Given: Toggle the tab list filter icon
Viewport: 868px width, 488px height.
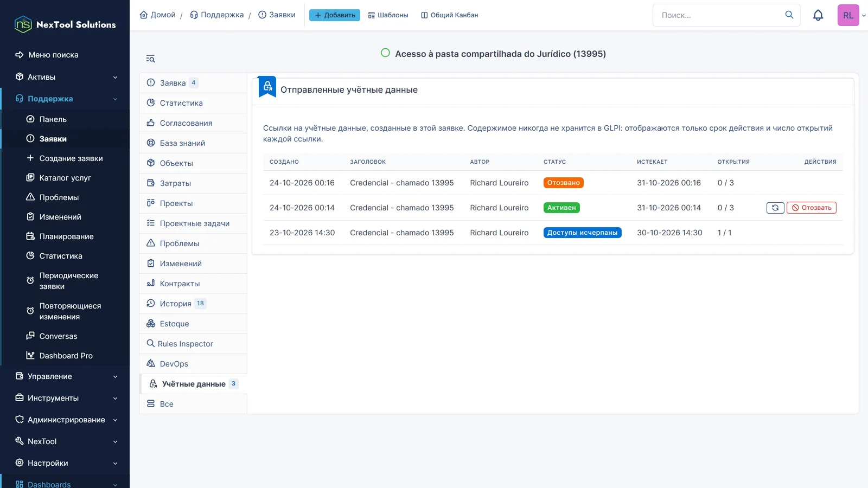Looking at the screenshot, I should [150, 59].
